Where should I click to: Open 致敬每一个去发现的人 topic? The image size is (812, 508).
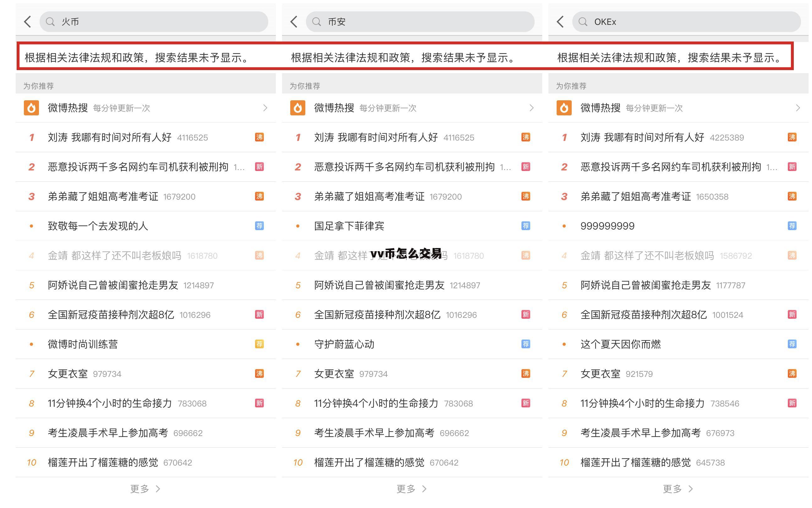click(98, 226)
